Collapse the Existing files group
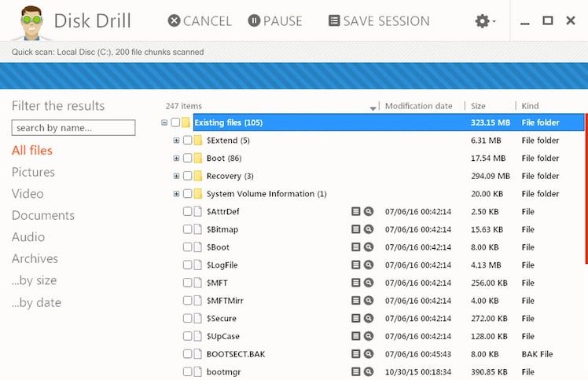 pos(164,123)
